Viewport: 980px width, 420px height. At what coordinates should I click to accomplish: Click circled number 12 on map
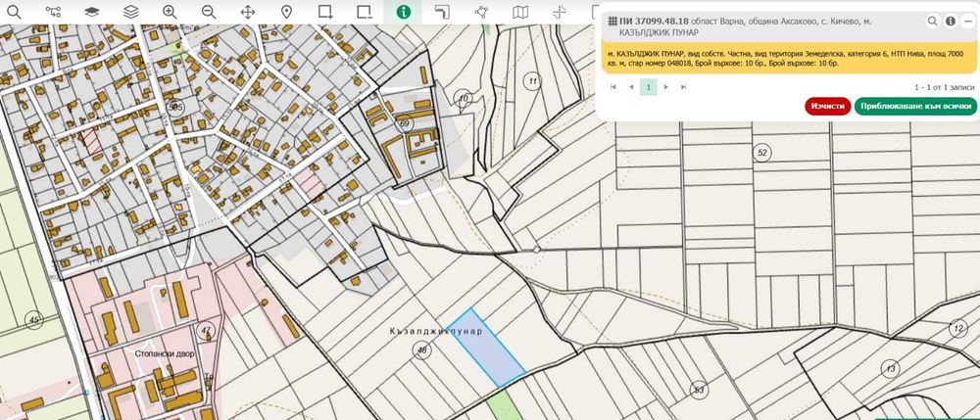pyautogui.click(x=957, y=328)
